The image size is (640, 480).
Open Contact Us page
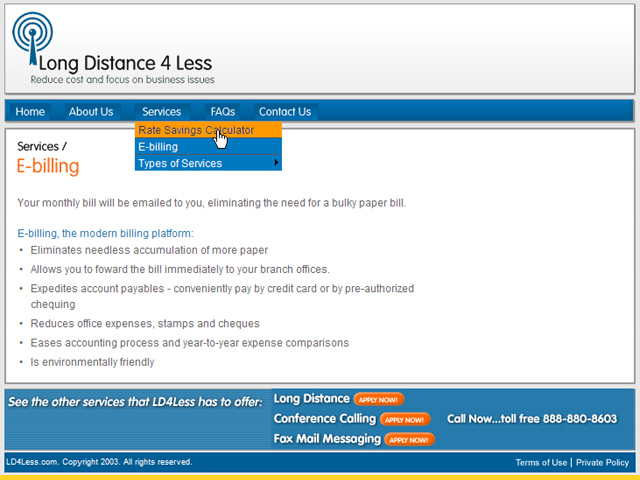click(x=284, y=112)
